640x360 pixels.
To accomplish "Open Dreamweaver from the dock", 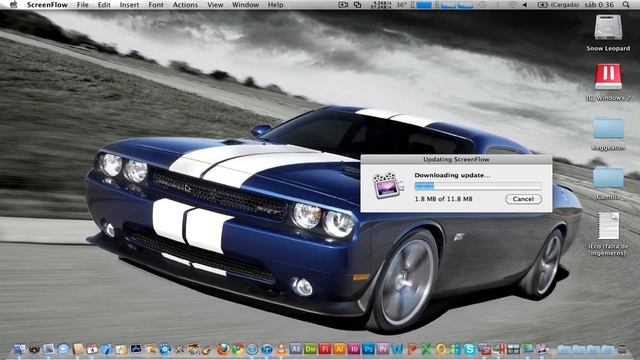I will click(x=310, y=349).
